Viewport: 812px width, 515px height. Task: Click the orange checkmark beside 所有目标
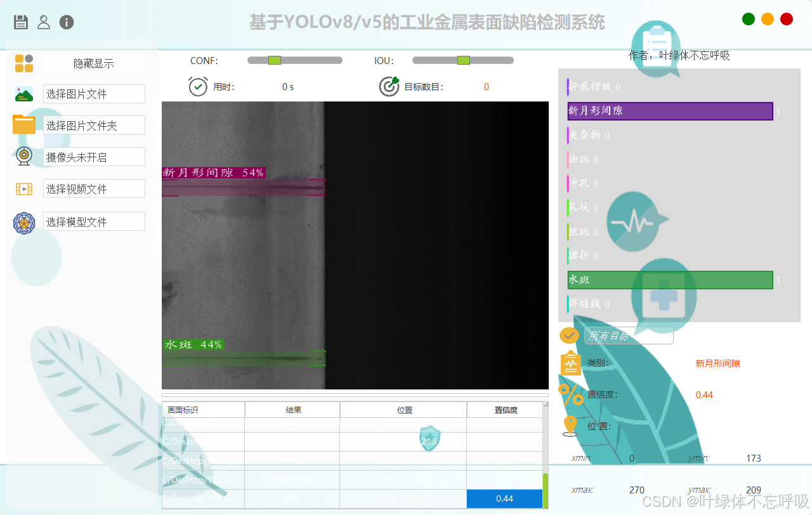point(569,335)
